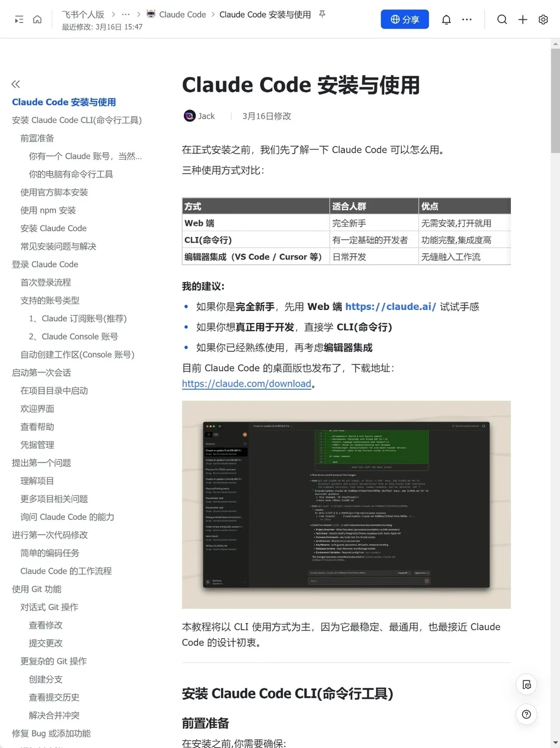The width and height of the screenshot is (560, 748).
Task: Go to 提交更改 section
Action: 46,643
